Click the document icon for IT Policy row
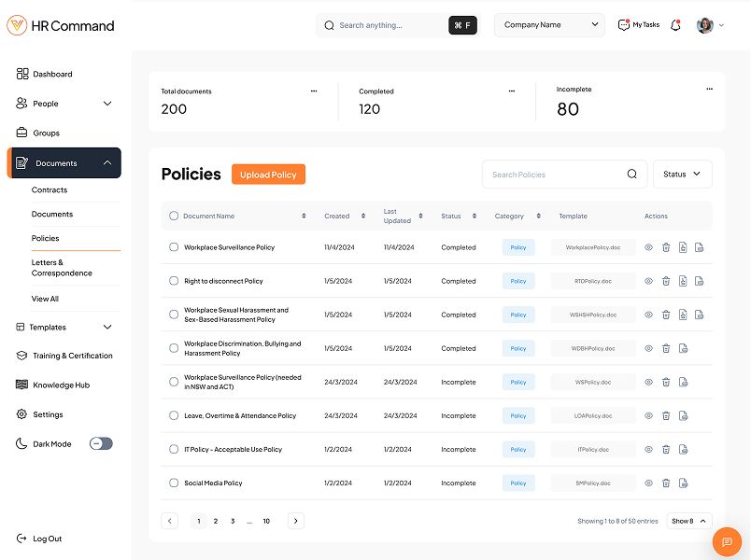Image resolution: width=751 pixels, height=560 pixels. coord(683,450)
